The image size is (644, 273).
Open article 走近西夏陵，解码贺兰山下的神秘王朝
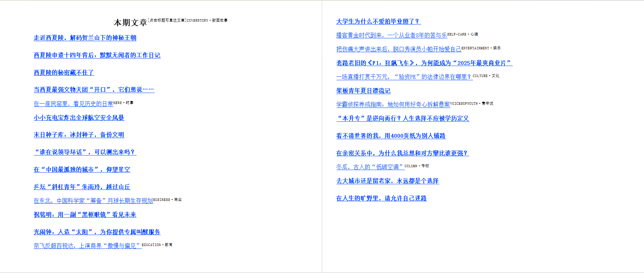[x=85, y=38]
